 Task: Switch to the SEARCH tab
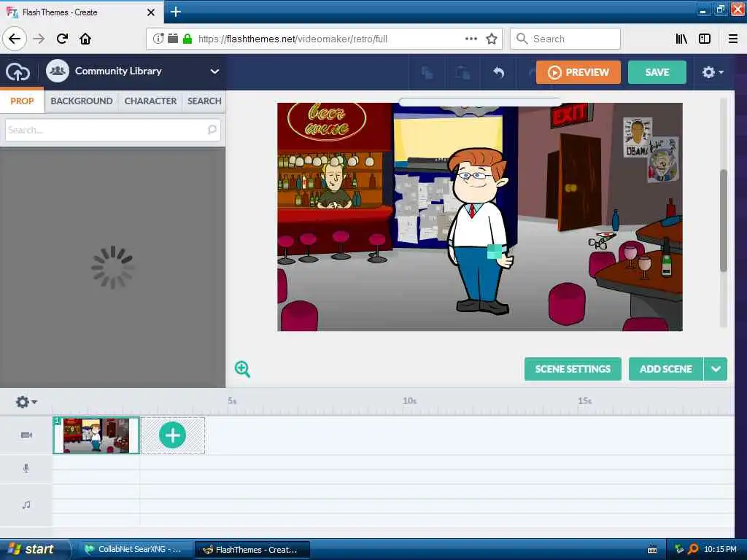(x=204, y=101)
